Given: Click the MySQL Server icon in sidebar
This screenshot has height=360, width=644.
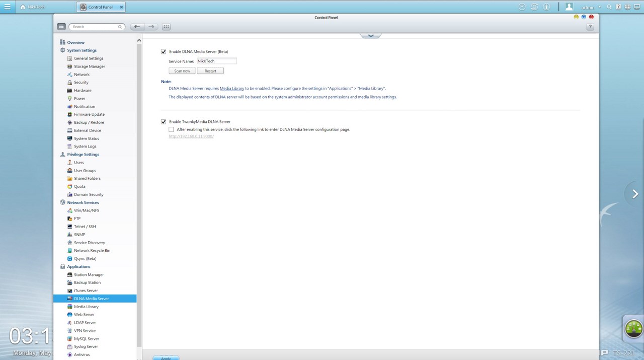Looking at the screenshot, I should [x=70, y=339].
